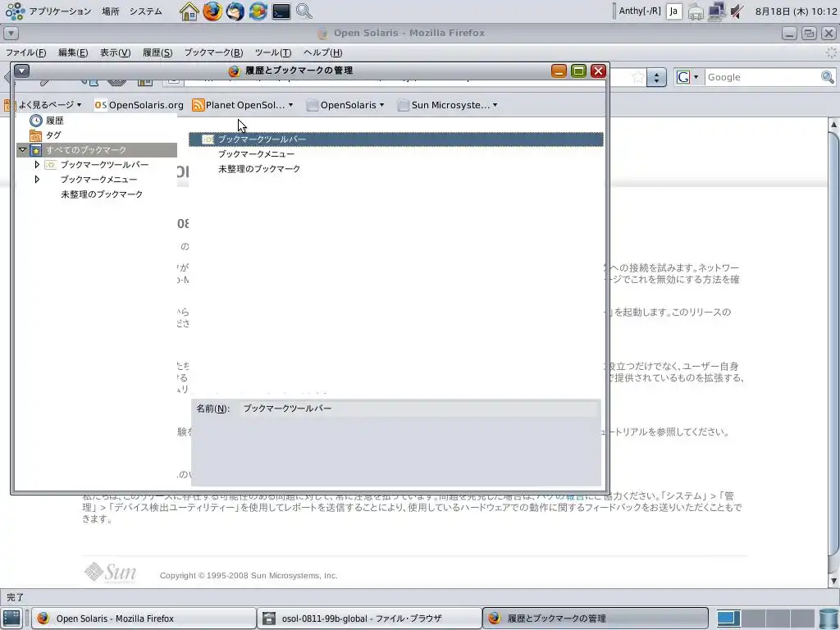The width and height of the screenshot is (840, 630).
Task: Click the muted volume speaker icon
Action: click(737, 11)
